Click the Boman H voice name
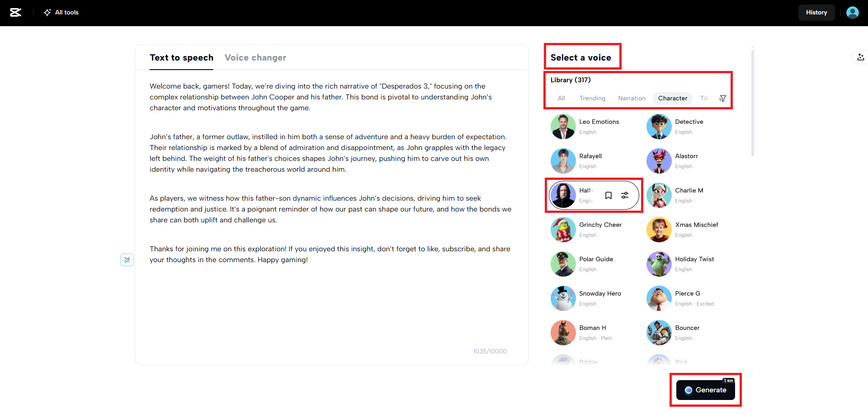 (593, 328)
